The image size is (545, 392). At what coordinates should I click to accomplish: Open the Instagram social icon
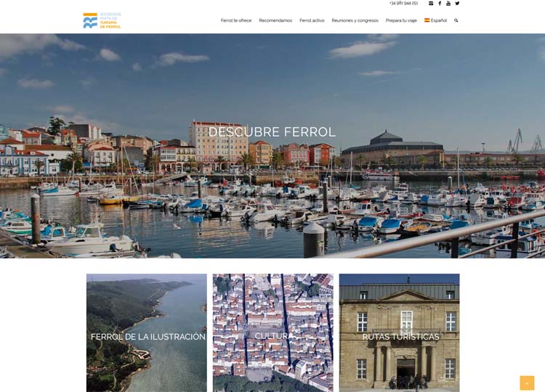pyautogui.click(x=431, y=4)
